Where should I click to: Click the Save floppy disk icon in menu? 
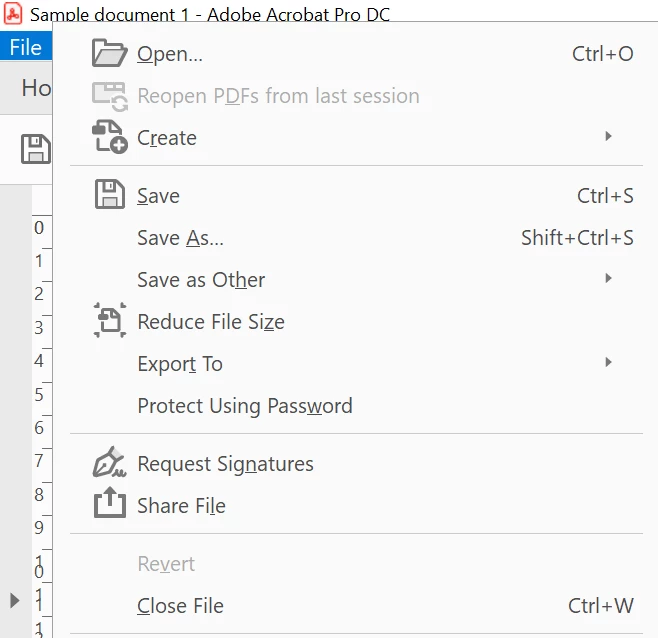(x=109, y=195)
